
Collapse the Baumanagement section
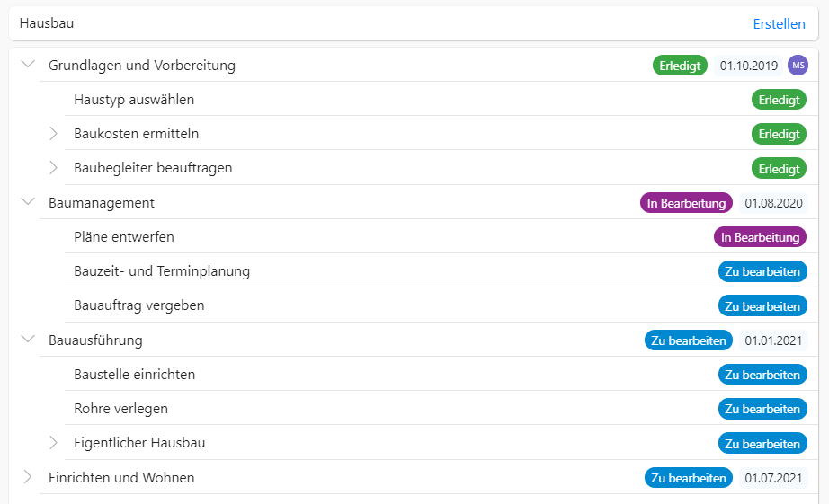pos(28,202)
